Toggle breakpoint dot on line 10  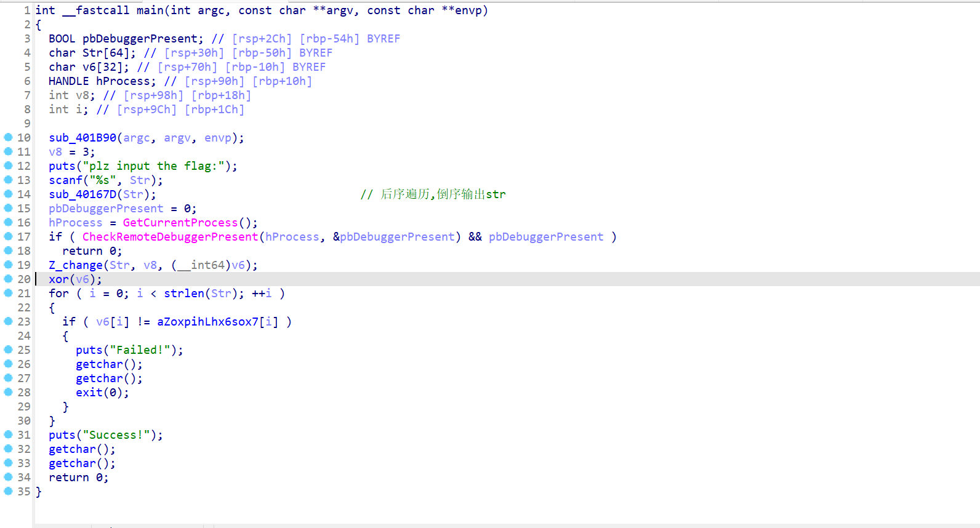pos(8,137)
